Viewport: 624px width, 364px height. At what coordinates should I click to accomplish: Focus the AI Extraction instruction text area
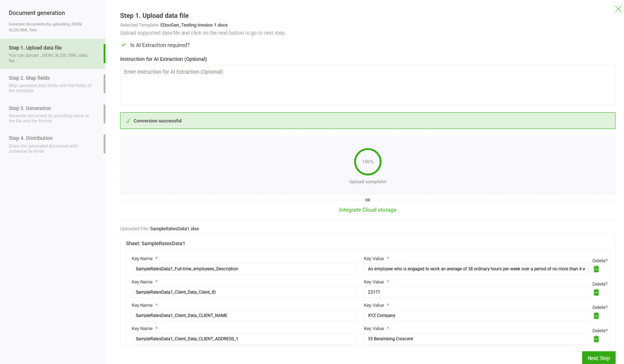[367, 85]
